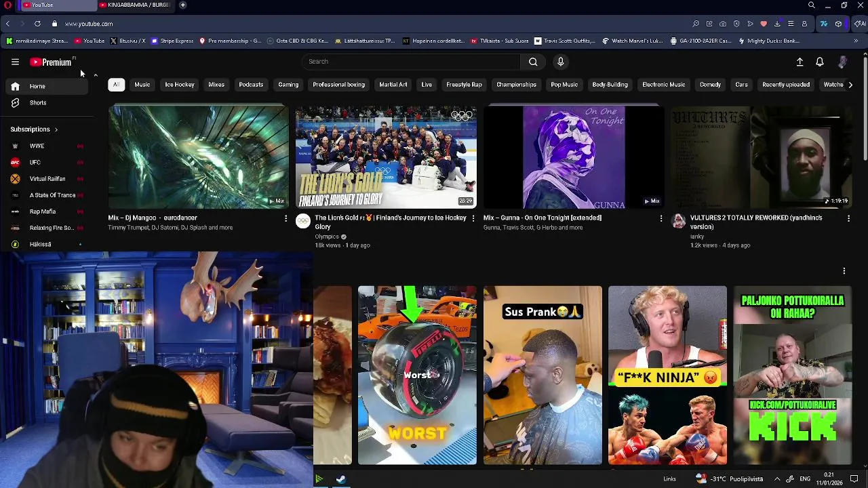
Task: Open Gunna On One Tonight mix thumbnail
Action: tap(573, 157)
